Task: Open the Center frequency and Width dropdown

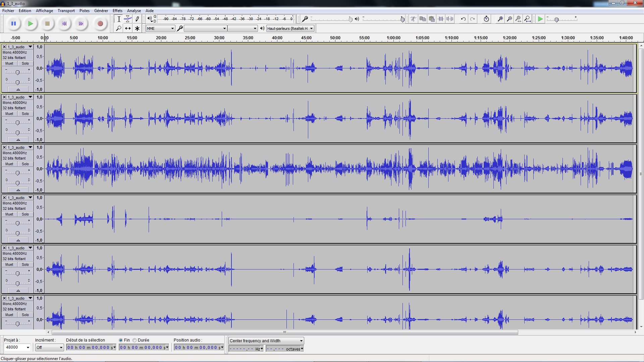Action: pyautogui.click(x=266, y=341)
